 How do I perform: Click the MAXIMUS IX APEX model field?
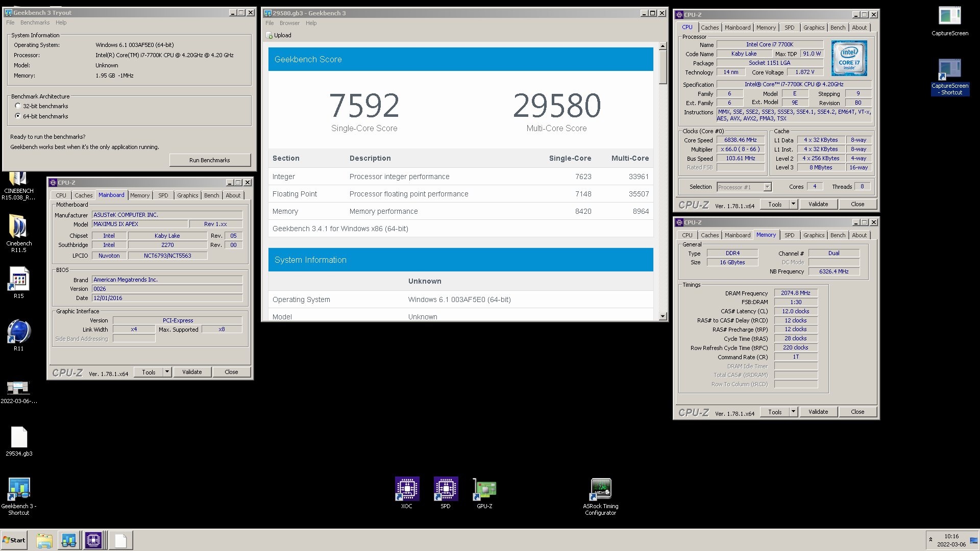(139, 224)
